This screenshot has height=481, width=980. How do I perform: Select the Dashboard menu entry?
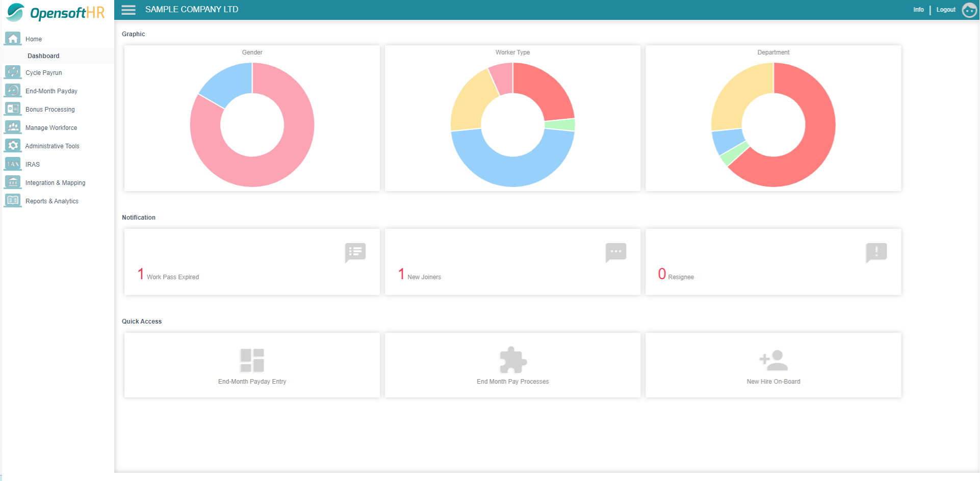(43, 56)
